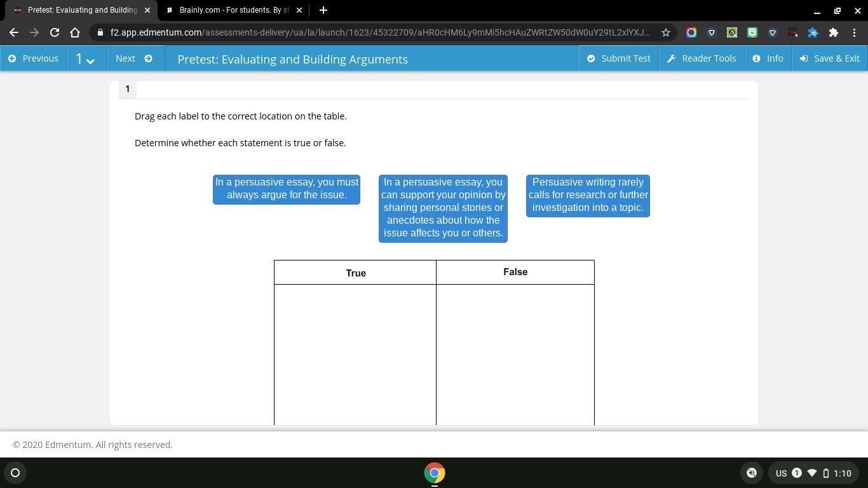Open Reader Tools menu
The image size is (868, 488).
point(702,58)
